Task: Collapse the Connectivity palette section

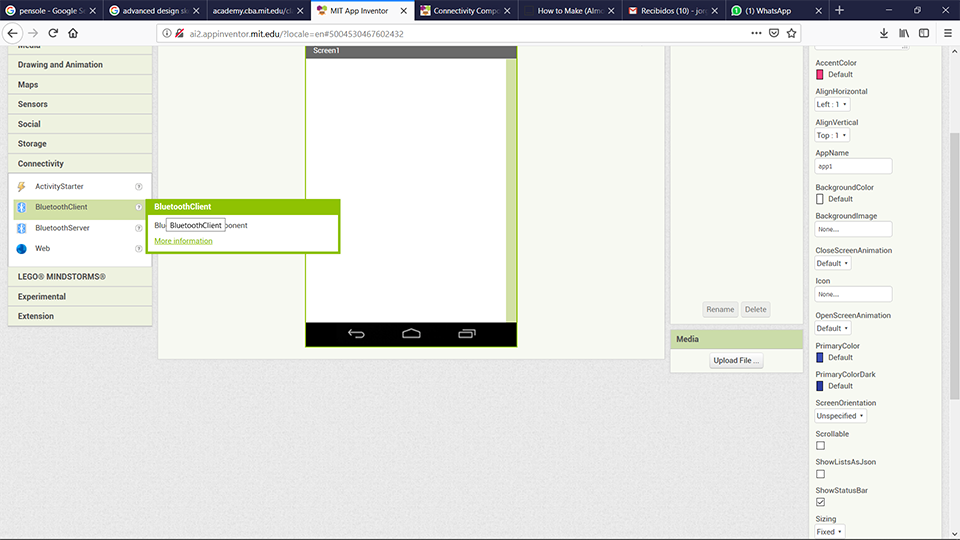Action: pyautogui.click(x=80, y=163)
